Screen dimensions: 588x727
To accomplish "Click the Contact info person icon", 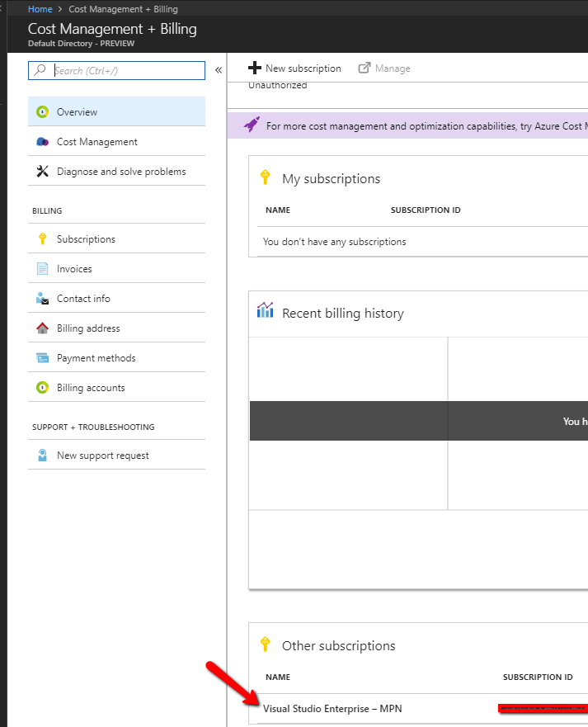I will pyautogui.click(x=42, y=298).
